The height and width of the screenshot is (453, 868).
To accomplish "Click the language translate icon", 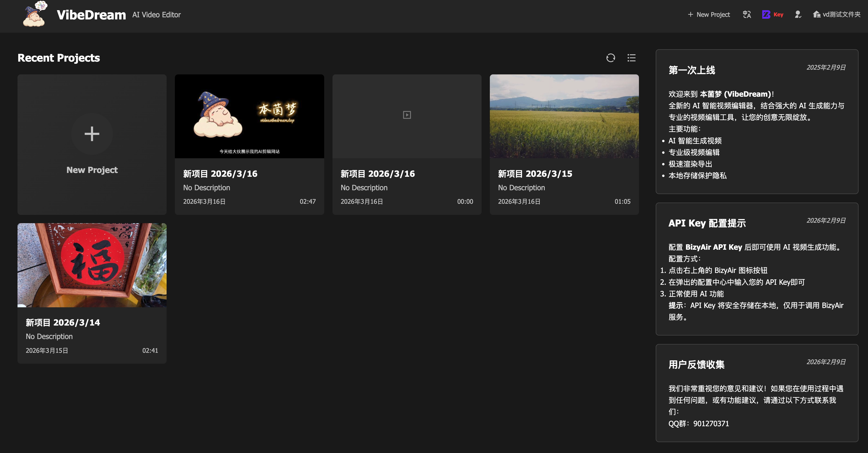I will coord(747,14).
